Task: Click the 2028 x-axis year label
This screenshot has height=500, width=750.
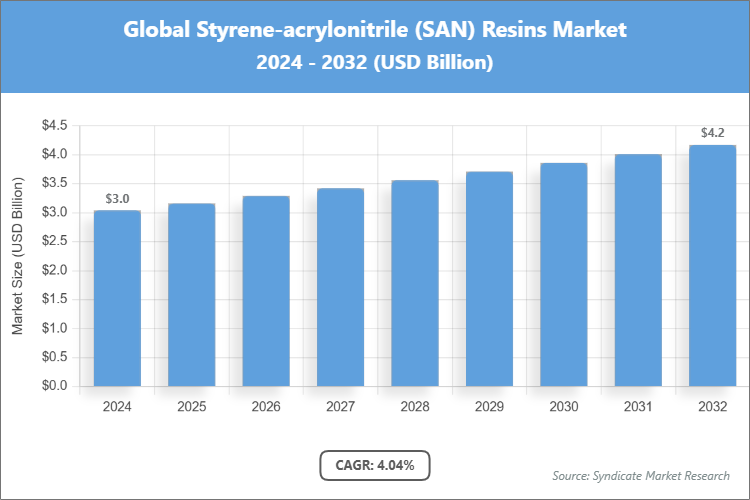Action: tap(415, 407)
